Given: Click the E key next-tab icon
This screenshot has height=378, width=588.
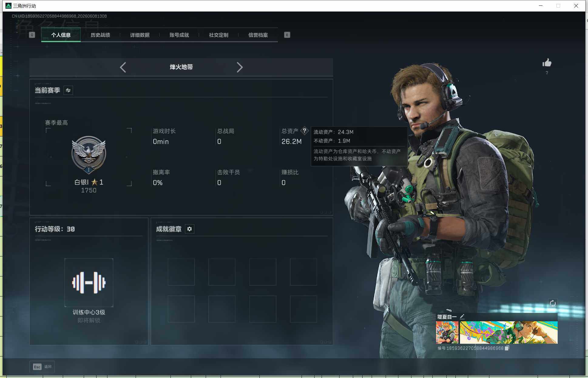Looking at the screenshot, I should [x=287, y=35].
